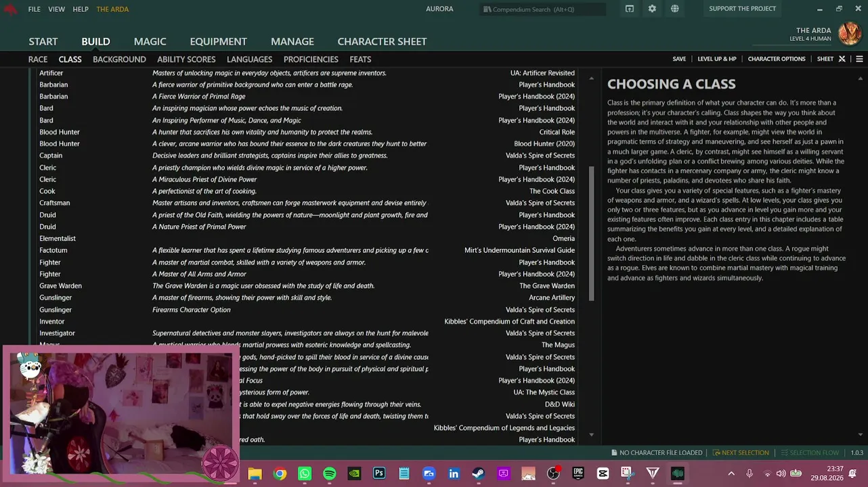The image size is (868, 487).
Task: Select the RACE sub-tab
Action: [38, 60]
